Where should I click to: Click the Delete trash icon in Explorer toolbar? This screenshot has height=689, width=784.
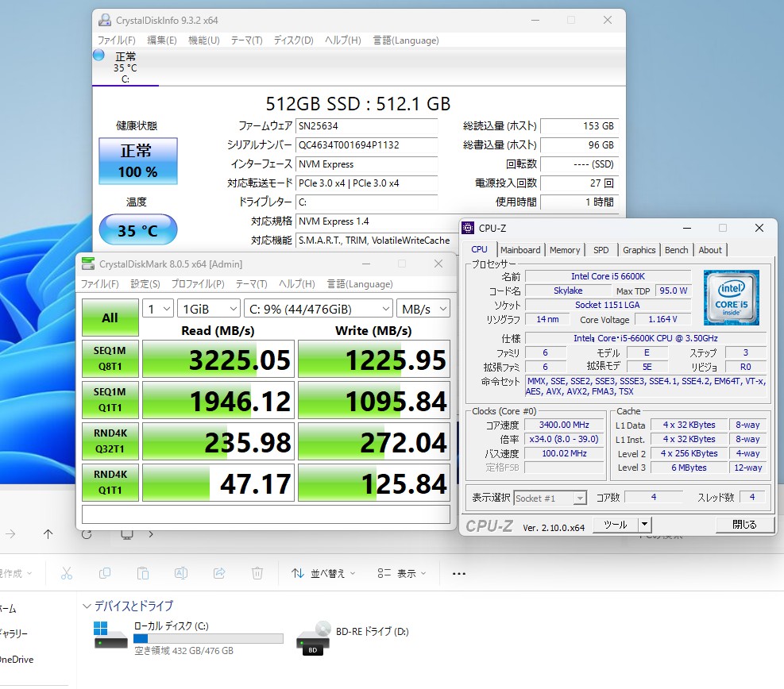tap(257, 574)
